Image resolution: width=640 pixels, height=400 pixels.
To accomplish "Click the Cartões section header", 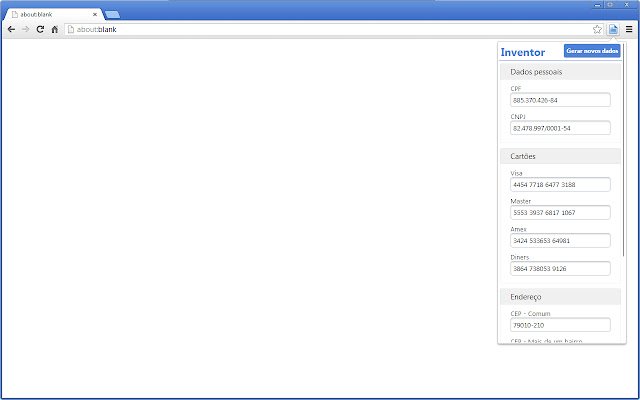I will pyautogui.click(x=560, y=156).
